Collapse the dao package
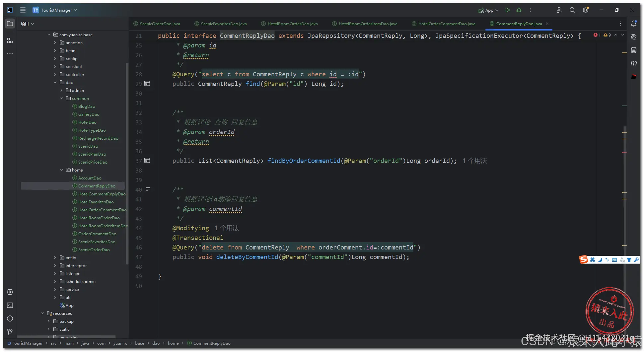The width and height of the screenshot is (644, 352). pos(55,82)
